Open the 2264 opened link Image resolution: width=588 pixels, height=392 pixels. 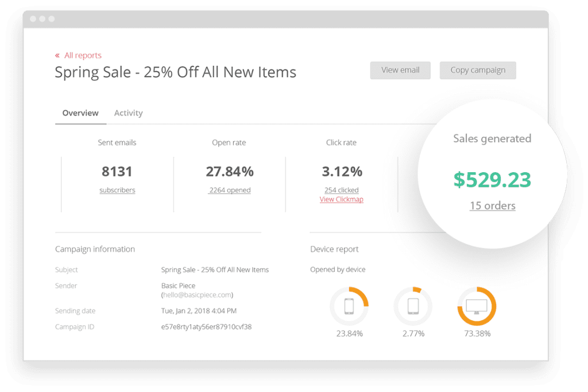click(x=229, y=190)
